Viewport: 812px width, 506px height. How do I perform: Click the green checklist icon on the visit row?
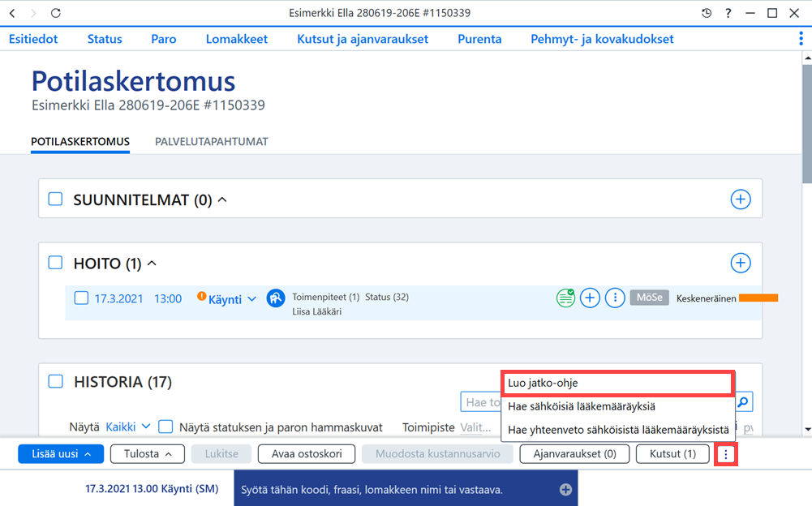pyautogui.click(x=565, y=298)
